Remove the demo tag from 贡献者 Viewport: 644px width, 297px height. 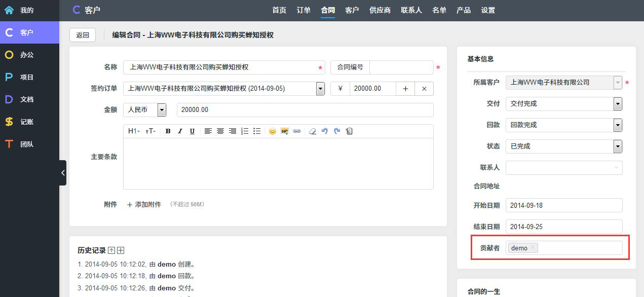(x=533, y=248)
